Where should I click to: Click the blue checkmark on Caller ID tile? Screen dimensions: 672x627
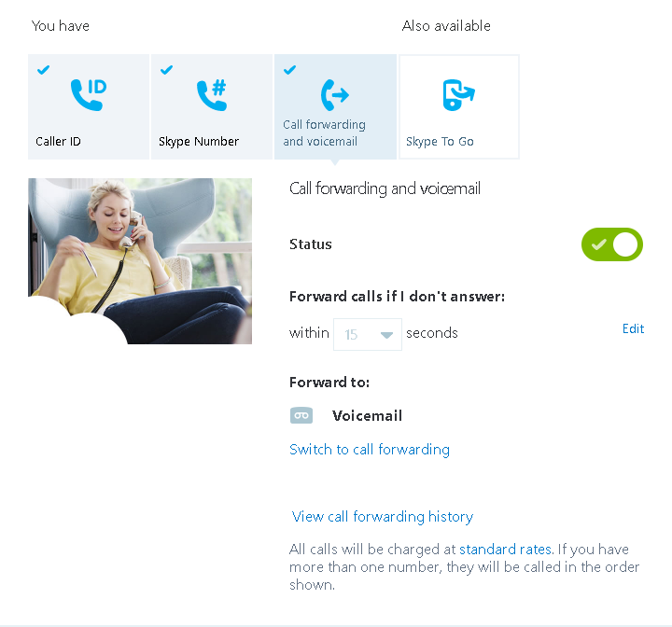(43, 69)
